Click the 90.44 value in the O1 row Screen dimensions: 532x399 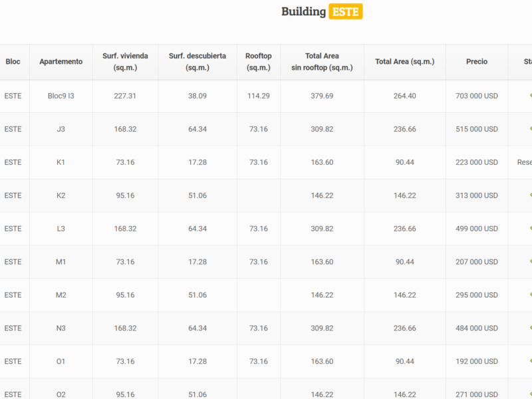405,362
